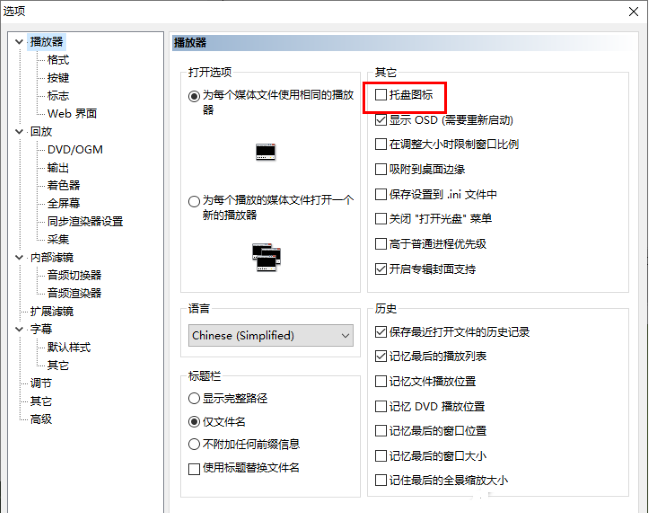This screenshot has width=650, height=513.
Task: Uncheck 显示 OSD (需要重新启动)
Action: point(381,120)
